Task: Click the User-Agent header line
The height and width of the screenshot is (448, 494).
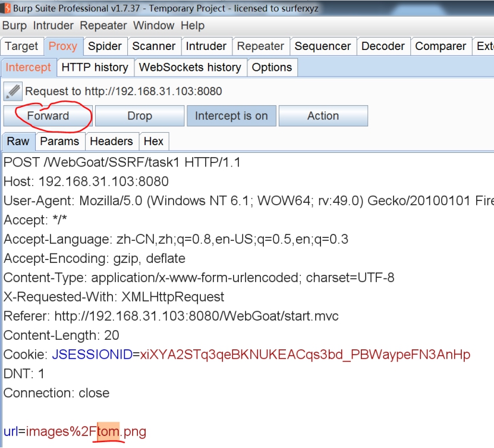Action: click(248, 201)
